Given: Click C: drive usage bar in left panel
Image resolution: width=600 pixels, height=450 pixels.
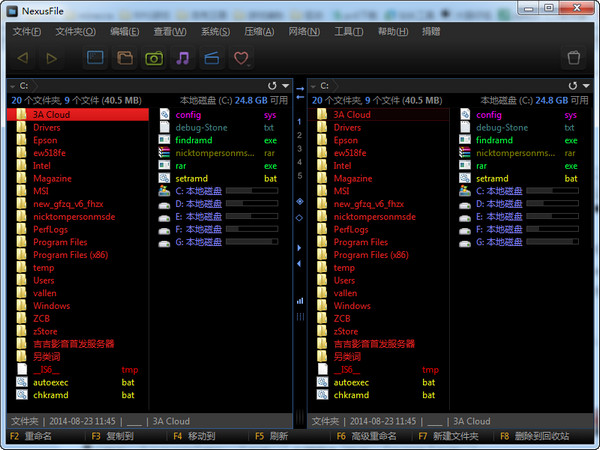Looking at the screenshot, I should (x=252, y=189).
